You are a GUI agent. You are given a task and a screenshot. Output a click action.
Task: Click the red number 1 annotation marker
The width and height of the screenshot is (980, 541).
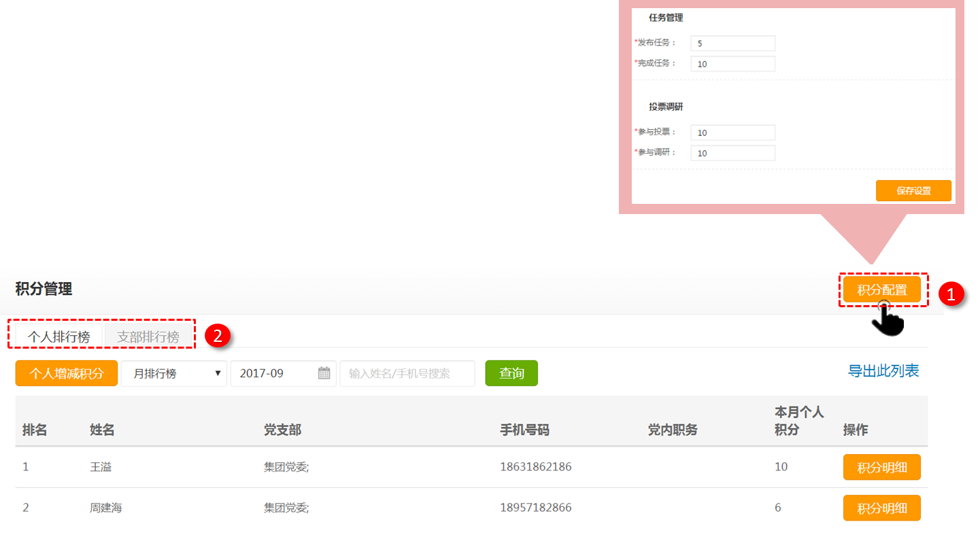click(x=951, y=294)
